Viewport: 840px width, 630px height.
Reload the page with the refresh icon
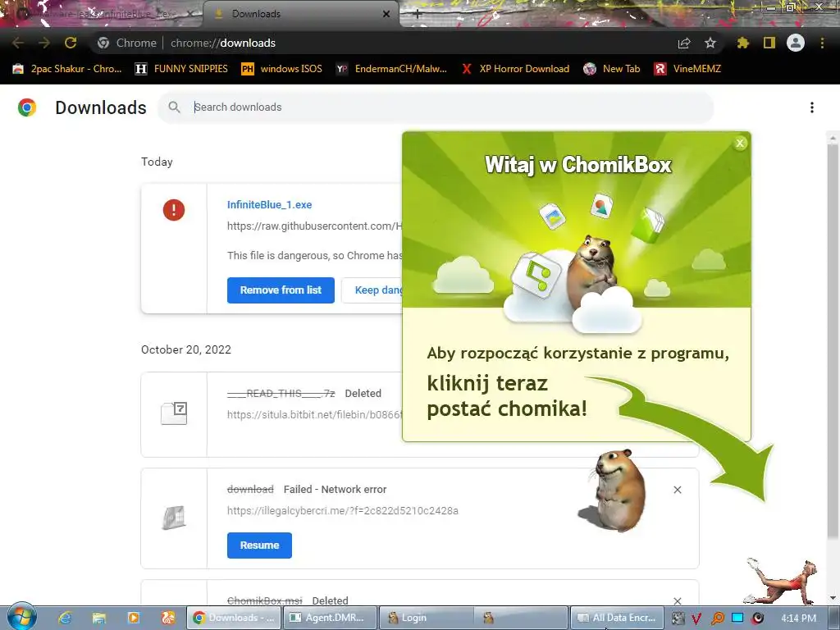click(x=71, y=43)
